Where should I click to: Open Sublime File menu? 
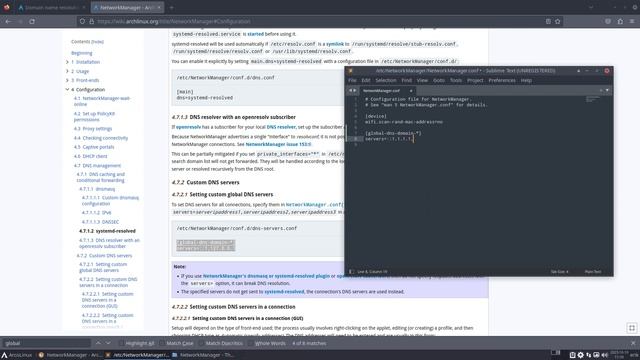[x=352, y=80]
